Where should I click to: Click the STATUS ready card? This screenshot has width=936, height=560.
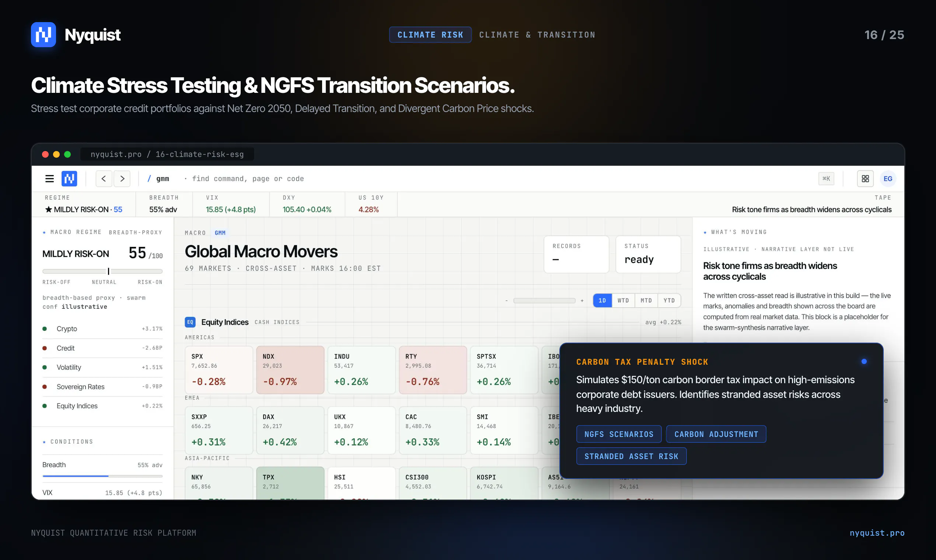pos(648,254)
